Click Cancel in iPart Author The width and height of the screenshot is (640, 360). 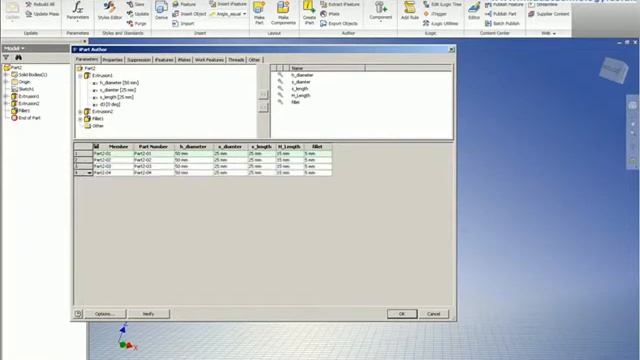[433, 314]
